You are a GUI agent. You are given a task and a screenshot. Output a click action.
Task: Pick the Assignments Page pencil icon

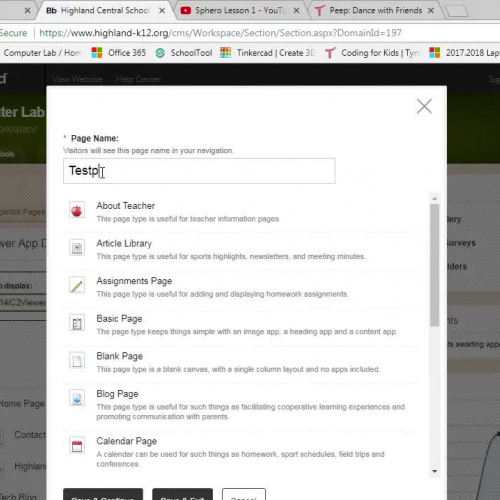tap(77, 285)
